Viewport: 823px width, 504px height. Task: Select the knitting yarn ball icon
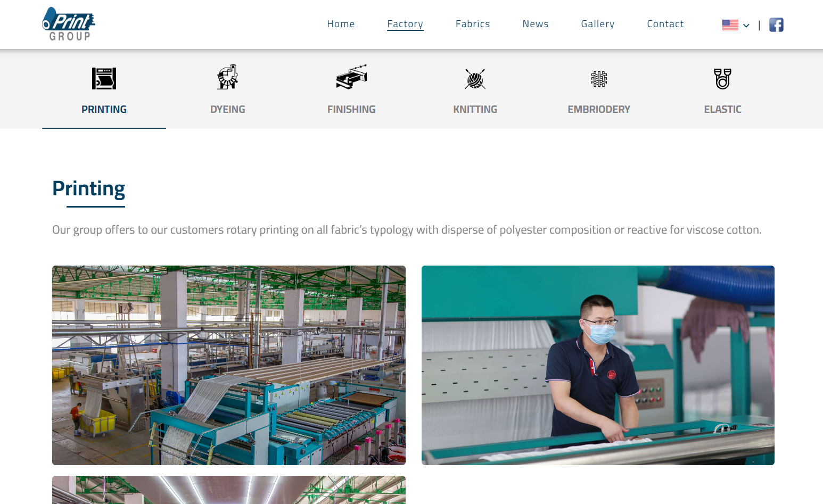[x=475, y=79]
